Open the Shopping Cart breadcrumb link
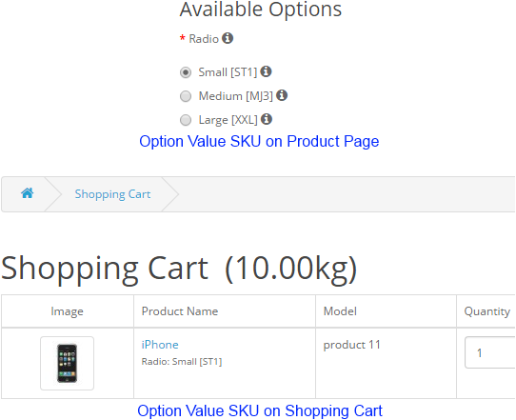The height and width of the screenshot is (420, 516). [112, 194]
